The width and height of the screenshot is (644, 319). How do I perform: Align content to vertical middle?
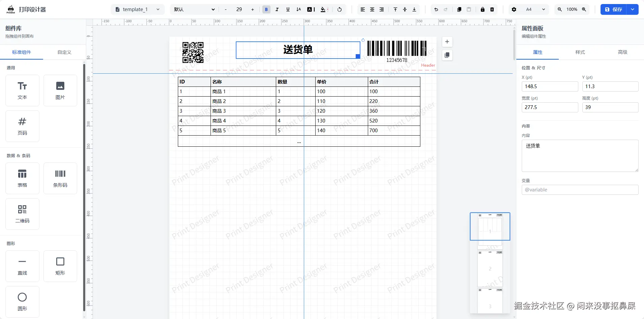(x=405, y=9)
